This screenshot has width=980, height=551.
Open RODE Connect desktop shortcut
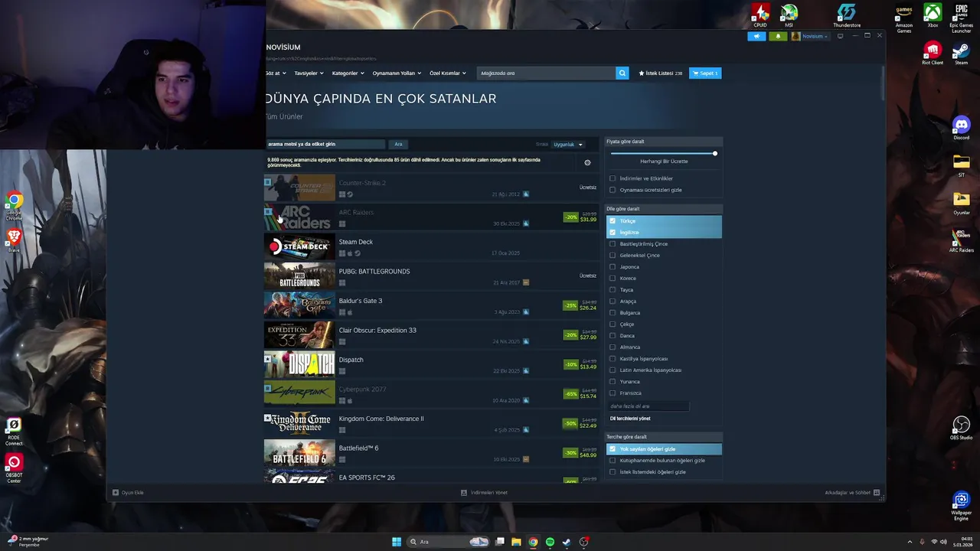14,432
